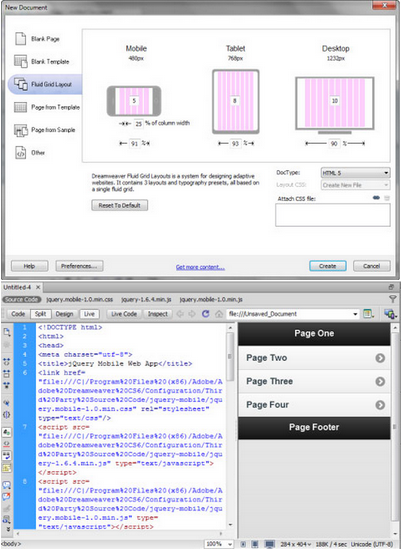This screenshot has width=404, height=549.
Task: Expand the coding toolbar overflow chevron
Action: 8,529
